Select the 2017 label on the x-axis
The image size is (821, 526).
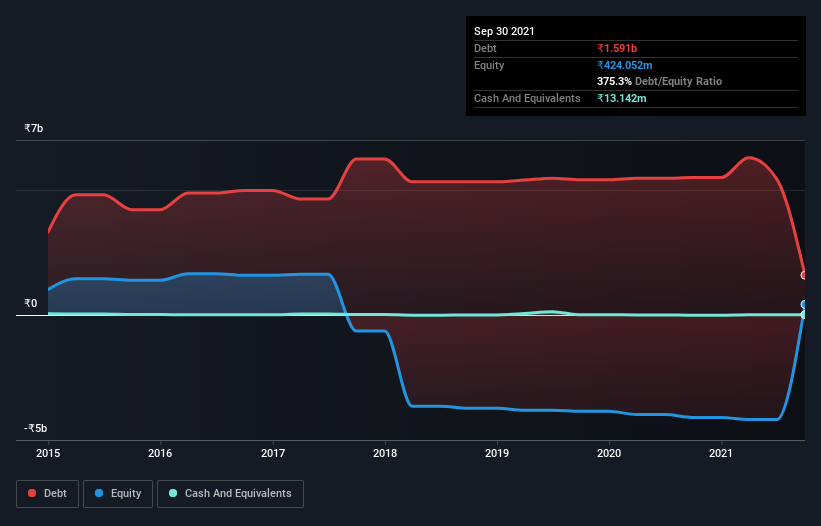(273, 453)
